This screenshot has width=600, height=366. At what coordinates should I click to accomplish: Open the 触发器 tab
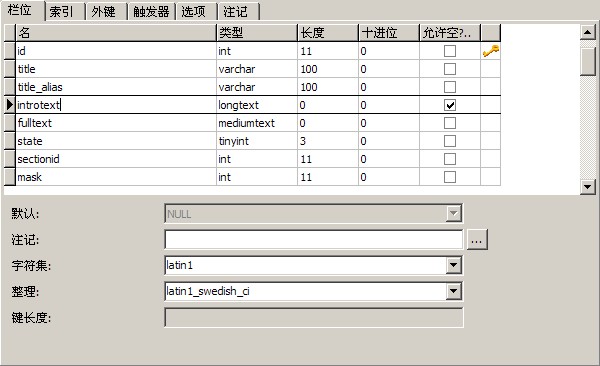pyautogui.click(x=151, y=11)
